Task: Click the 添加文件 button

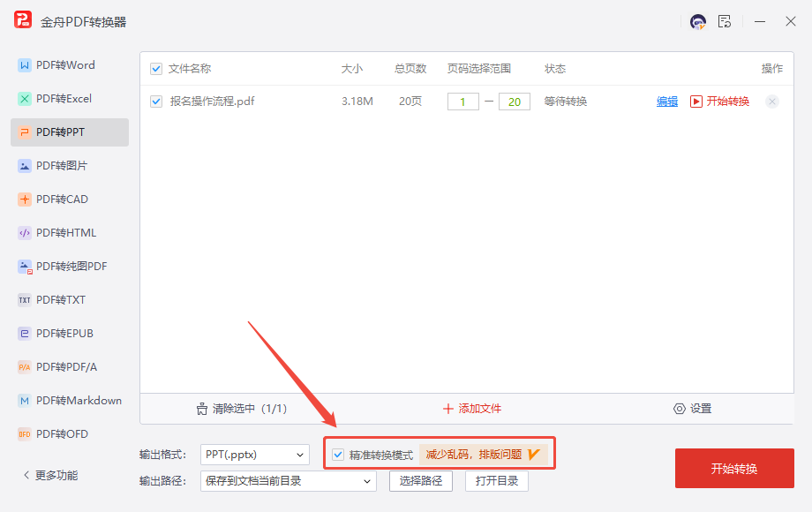Action: coord(472,409)
